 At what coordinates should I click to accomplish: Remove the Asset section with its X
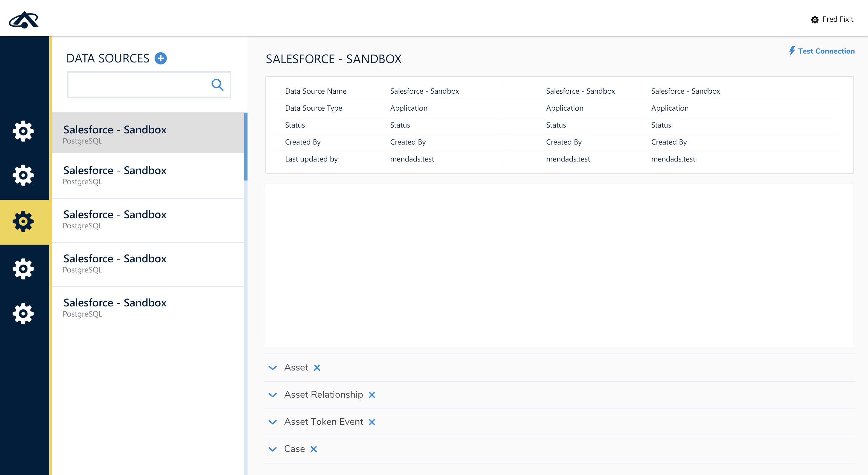click(317, 367)
